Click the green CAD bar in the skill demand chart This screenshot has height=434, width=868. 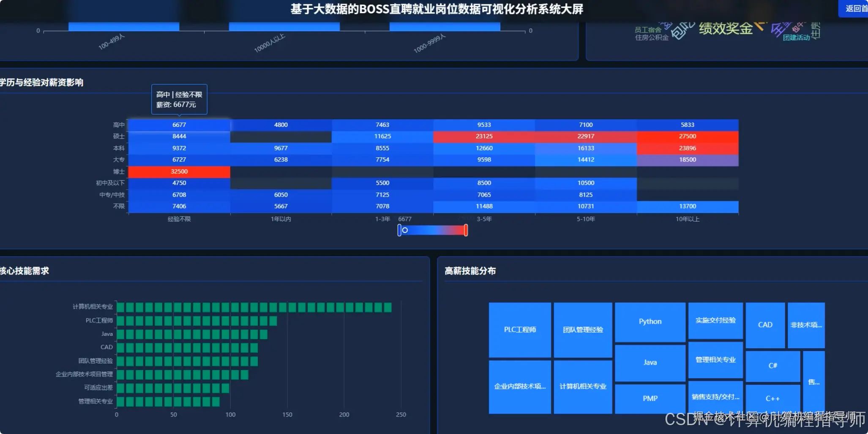pyautogui.click(x=187, y=347)
